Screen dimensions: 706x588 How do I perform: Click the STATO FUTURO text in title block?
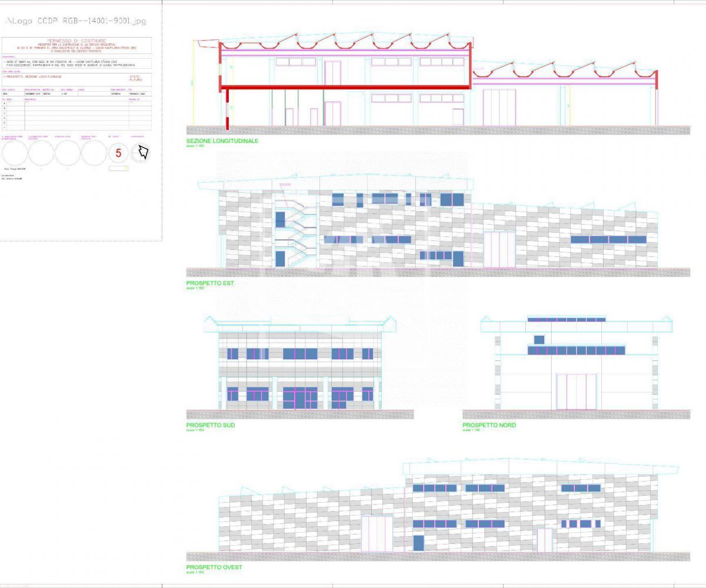135,78
